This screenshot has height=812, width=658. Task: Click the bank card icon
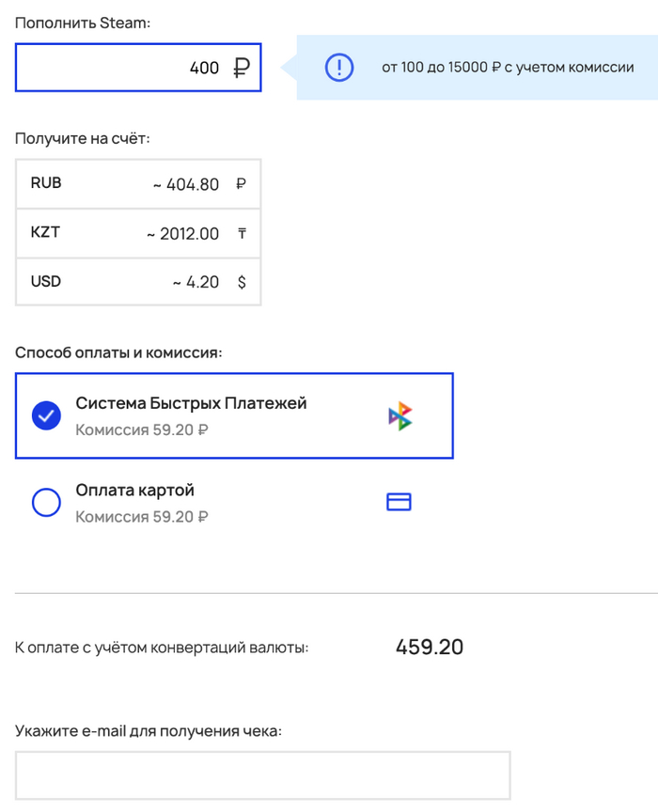pos(399,503)
